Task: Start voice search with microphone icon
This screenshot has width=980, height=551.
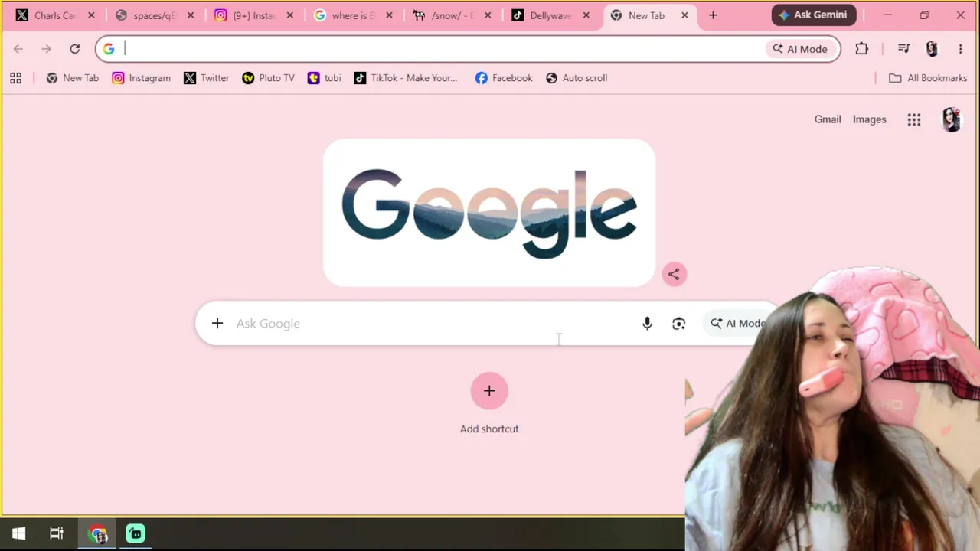Action: coord(647,324)
